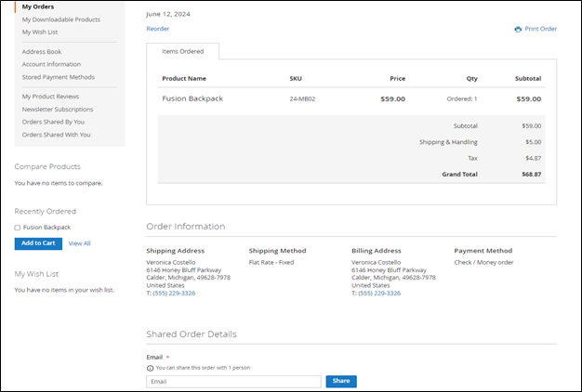Viewport: 582px width, 392px height.
Task: Go to My Wish List sidebar link
Action: (x=40, y=32)
